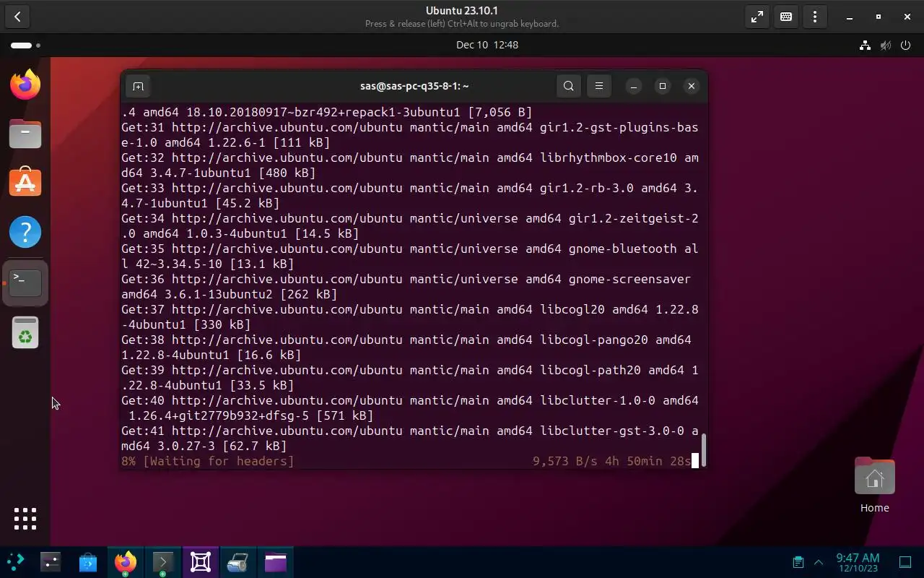Image resolution: width=924 pixels, height=578 pixels.
Task: Show Applications grid in dock
Action: click(25, 518)
